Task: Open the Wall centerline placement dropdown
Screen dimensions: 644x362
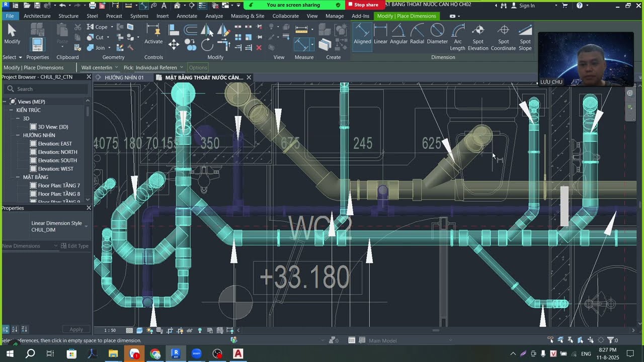Action: coord(100,67)
